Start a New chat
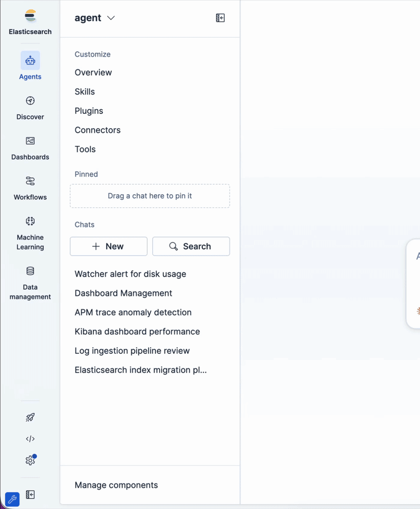 [109, 247]
